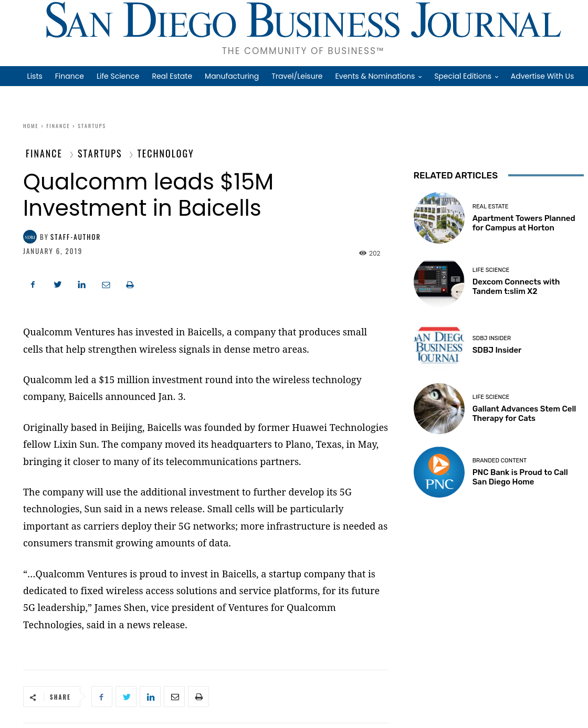
Task: Click BRANDED CONTENT category label
Action: 499,460
